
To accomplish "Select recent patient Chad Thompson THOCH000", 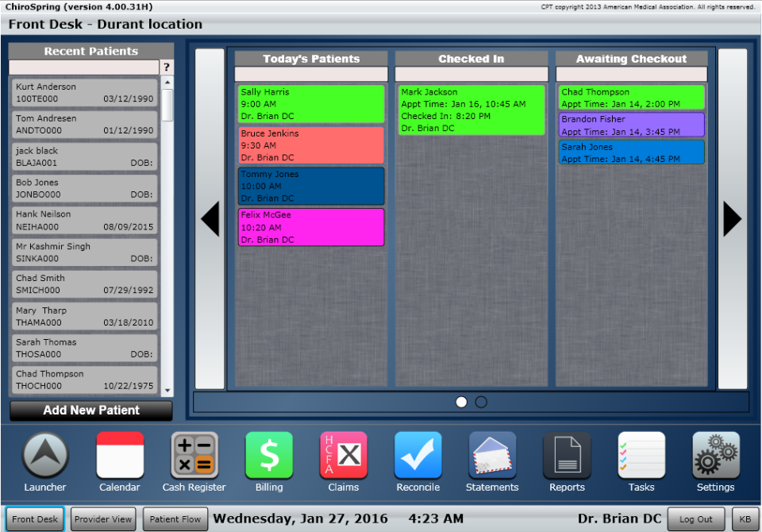I will 85,380.
